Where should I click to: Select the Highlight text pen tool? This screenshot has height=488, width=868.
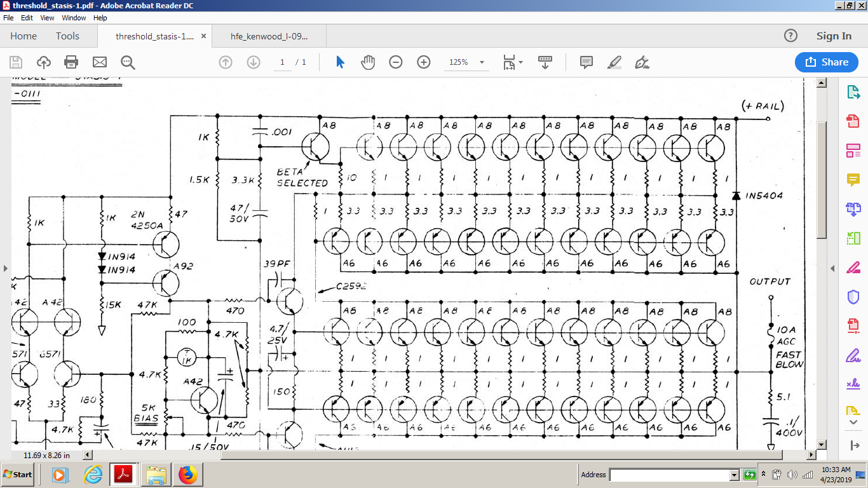pos(614,62)
